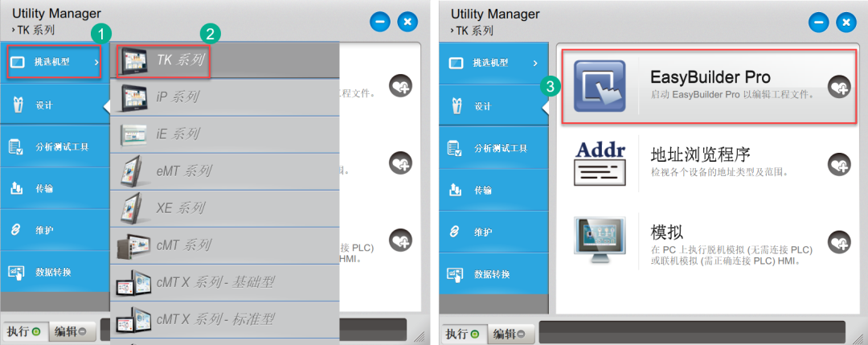Open 数据转换 section in right window

[493, 274]
